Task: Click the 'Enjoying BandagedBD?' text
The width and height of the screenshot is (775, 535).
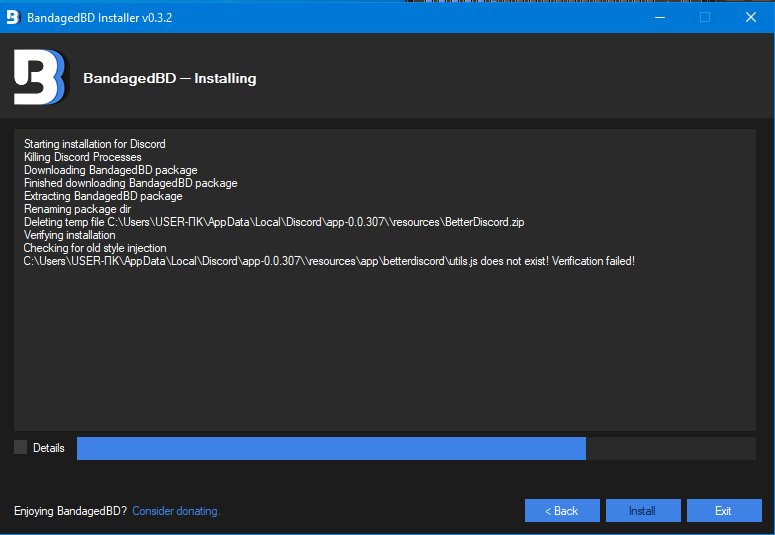Action: [71, 511]
